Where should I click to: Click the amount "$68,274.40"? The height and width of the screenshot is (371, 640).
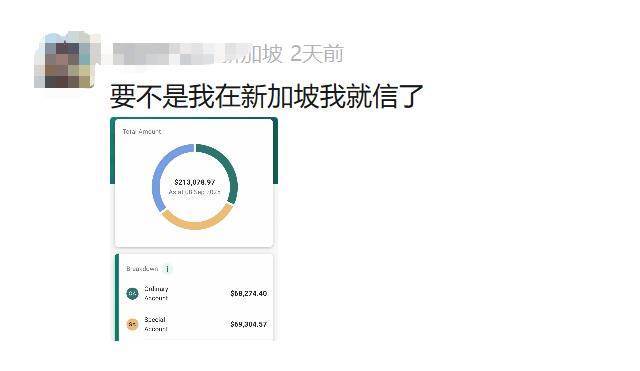point(249,293)
